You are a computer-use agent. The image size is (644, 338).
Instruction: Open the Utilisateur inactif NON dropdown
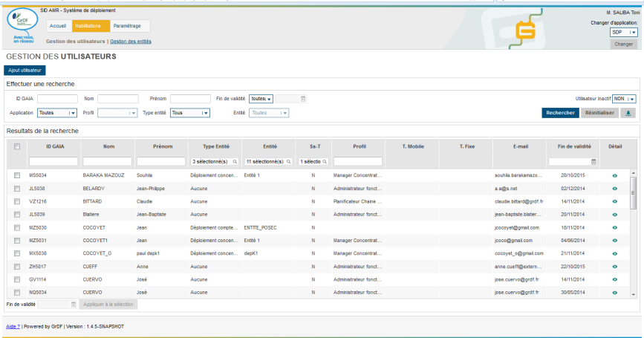click(x=624, y=99)
